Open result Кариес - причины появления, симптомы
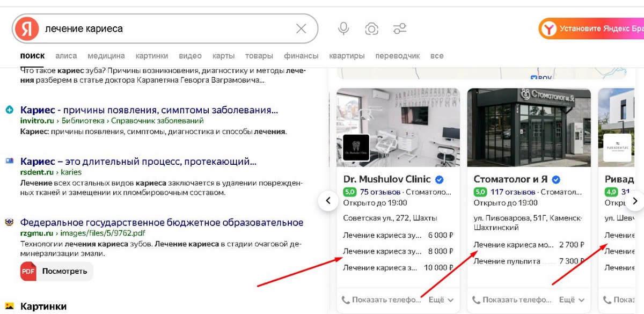Image resolution: width=644 pixels, height=314 pixels. pos(149,110)
